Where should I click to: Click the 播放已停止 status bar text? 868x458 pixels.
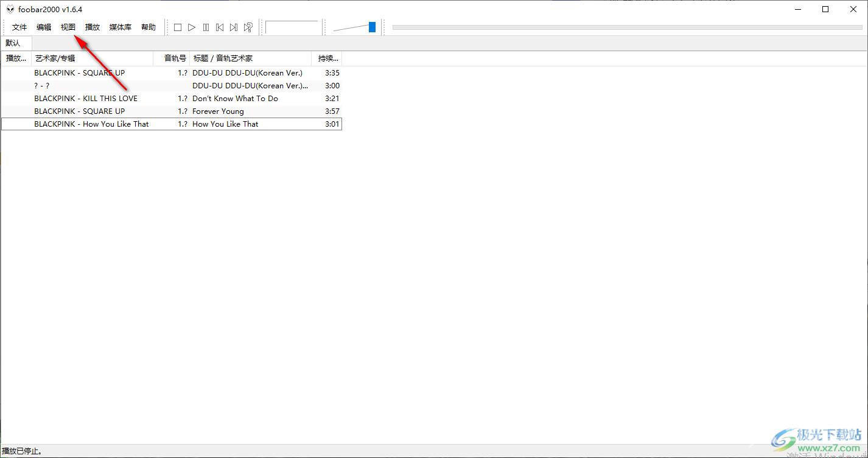click(x=21, y=451)
